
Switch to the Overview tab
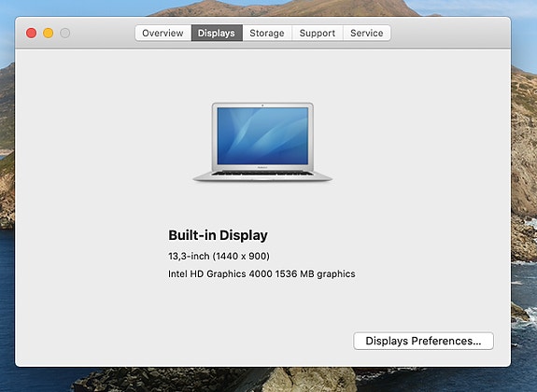[x=163, y=33]
